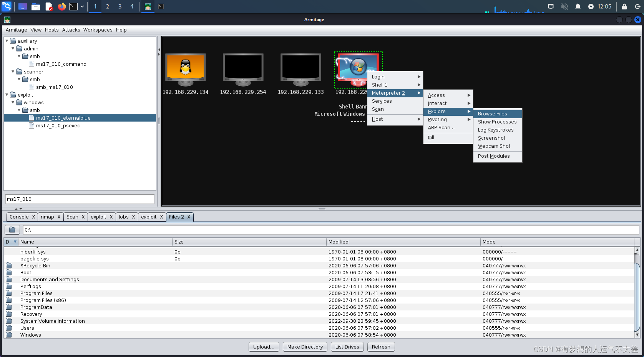644x357 pixels.
Task: Expand the Host submenu
Action: (395, 119)
